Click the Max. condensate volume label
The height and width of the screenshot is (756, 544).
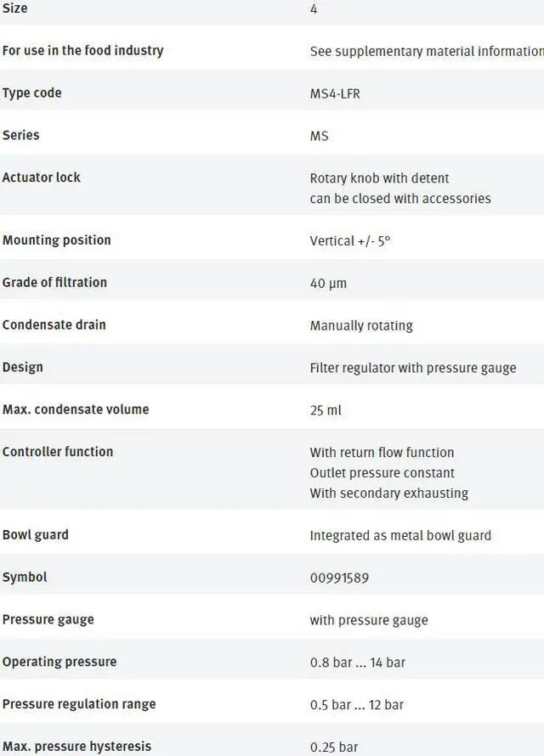coord(76,409)
